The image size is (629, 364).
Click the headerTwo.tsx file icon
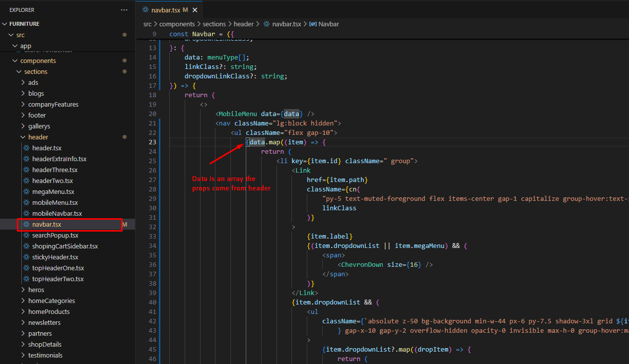(x=27, y=181)
